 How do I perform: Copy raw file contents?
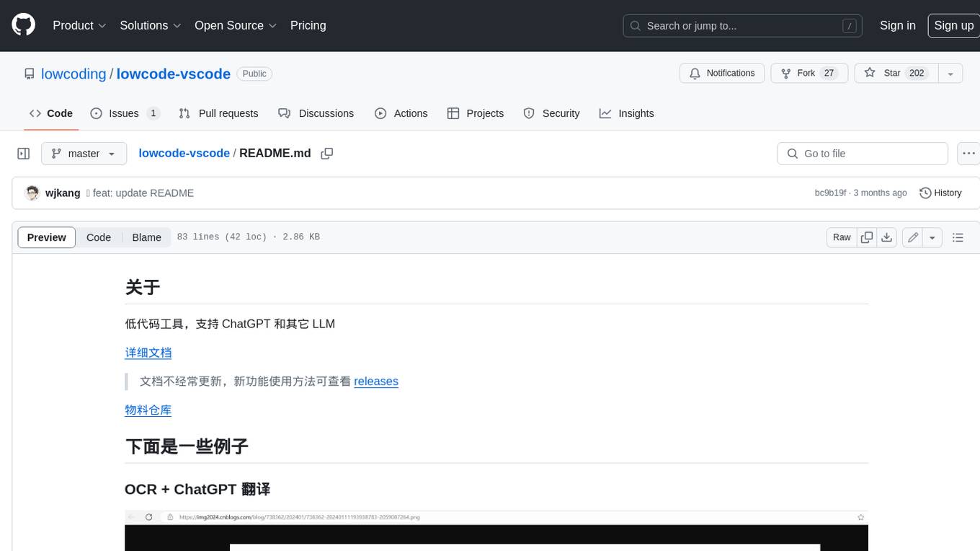coord(867,237)
